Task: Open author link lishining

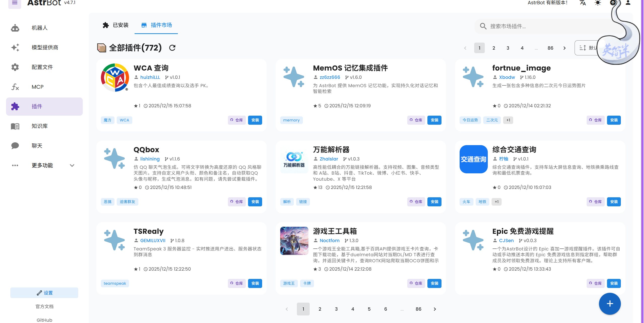Action: [x=150, y=159]
